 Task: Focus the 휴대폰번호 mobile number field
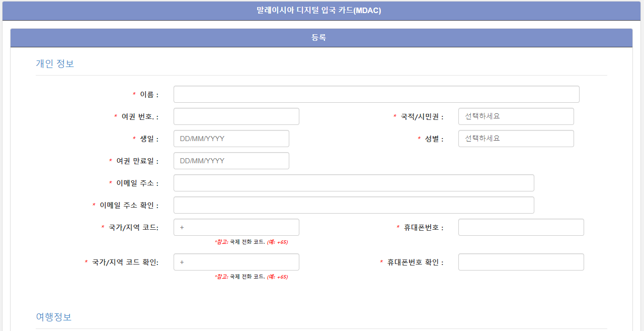click(x=521, y=227)
